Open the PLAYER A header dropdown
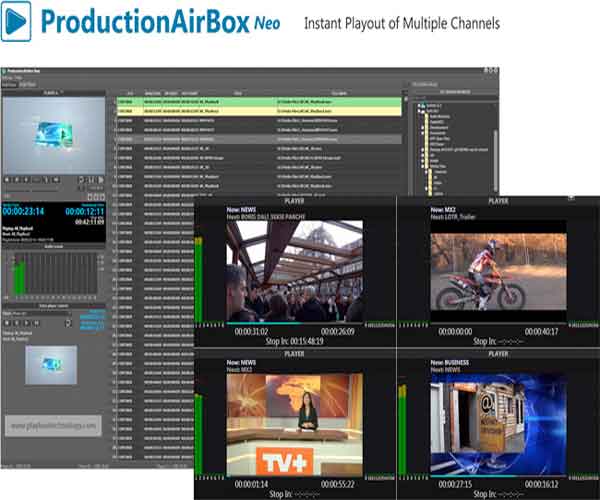 (54, 92)
